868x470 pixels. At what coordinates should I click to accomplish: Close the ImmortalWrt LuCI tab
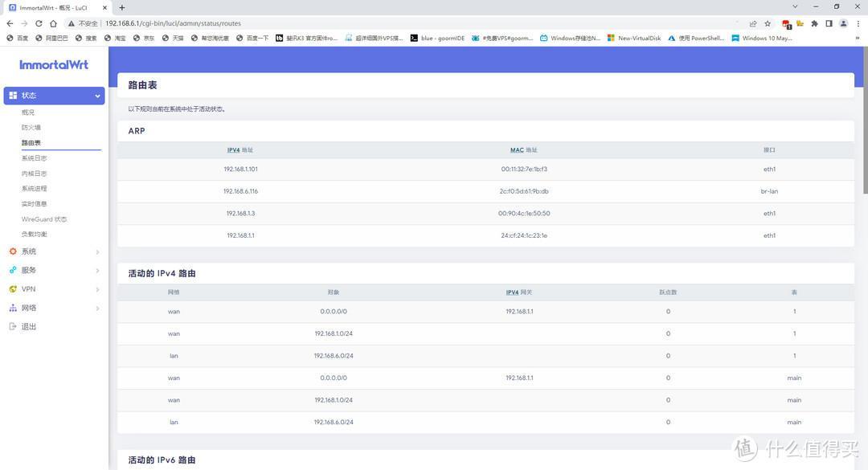[x=104, y=8]
